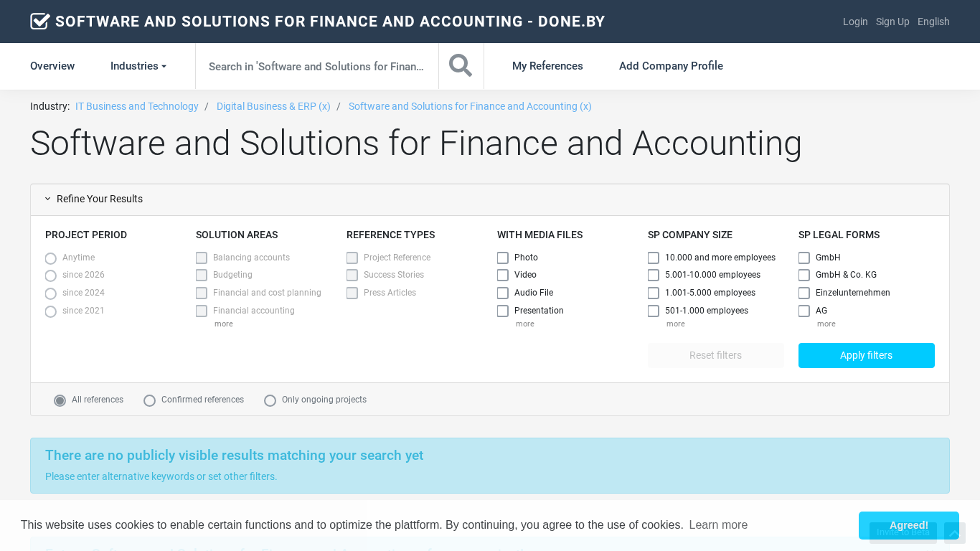
Task: Go to My References
Action: pyautogui.click(x=547, y=66)
